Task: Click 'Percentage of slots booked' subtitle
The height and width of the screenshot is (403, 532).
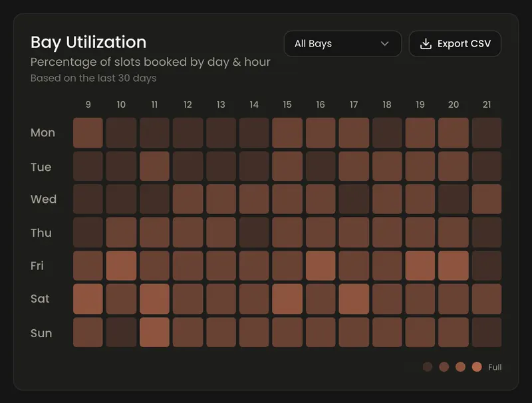Action: (x=108, y=62)
